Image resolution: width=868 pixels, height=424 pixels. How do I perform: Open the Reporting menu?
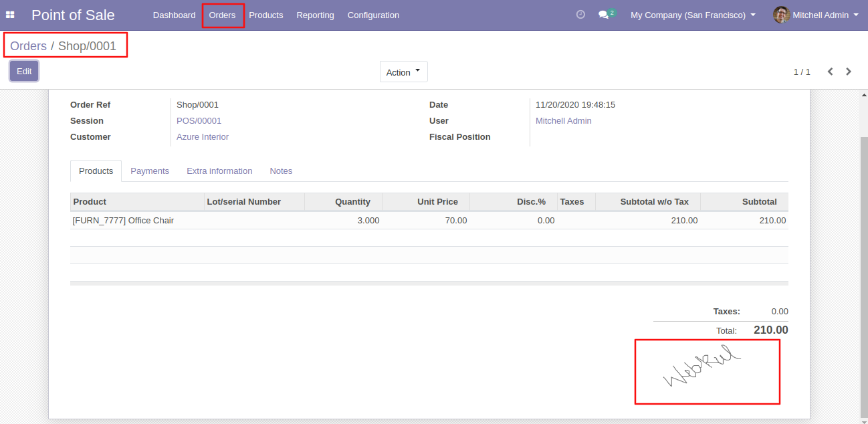[315, 15]
